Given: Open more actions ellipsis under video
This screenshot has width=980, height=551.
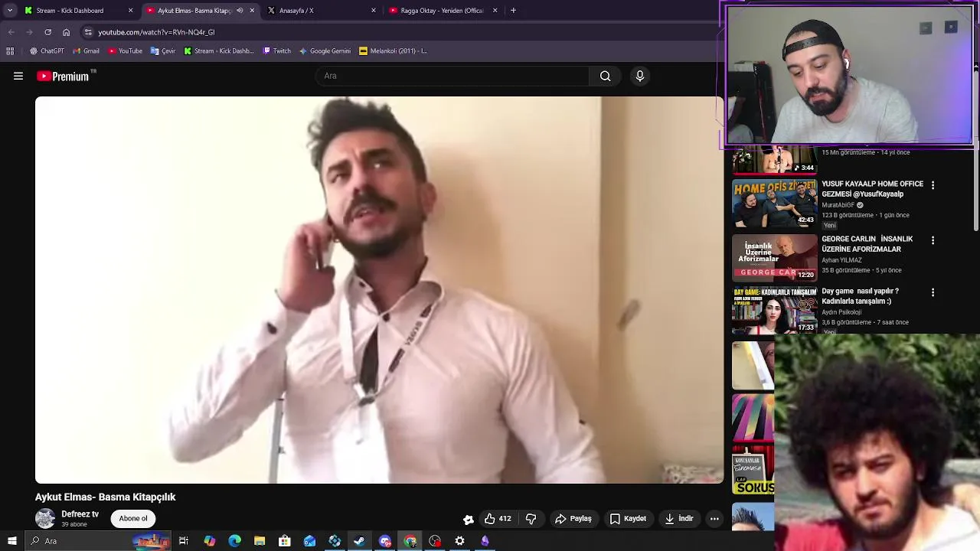Looking at the screenshot, I should click(x=714, y=519).
